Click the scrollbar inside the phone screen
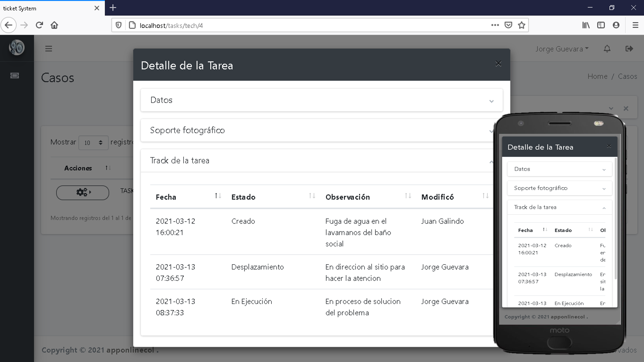 (x=616, y=219)
